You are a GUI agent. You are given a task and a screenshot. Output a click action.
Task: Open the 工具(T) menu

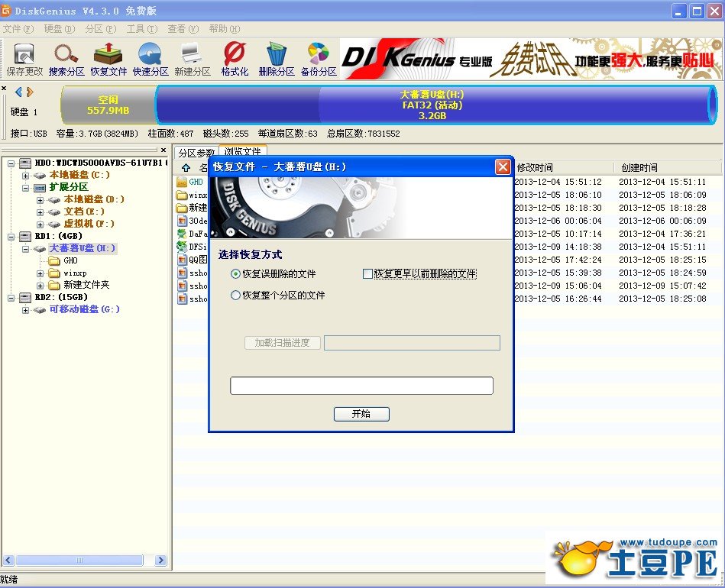click(142, 29)
